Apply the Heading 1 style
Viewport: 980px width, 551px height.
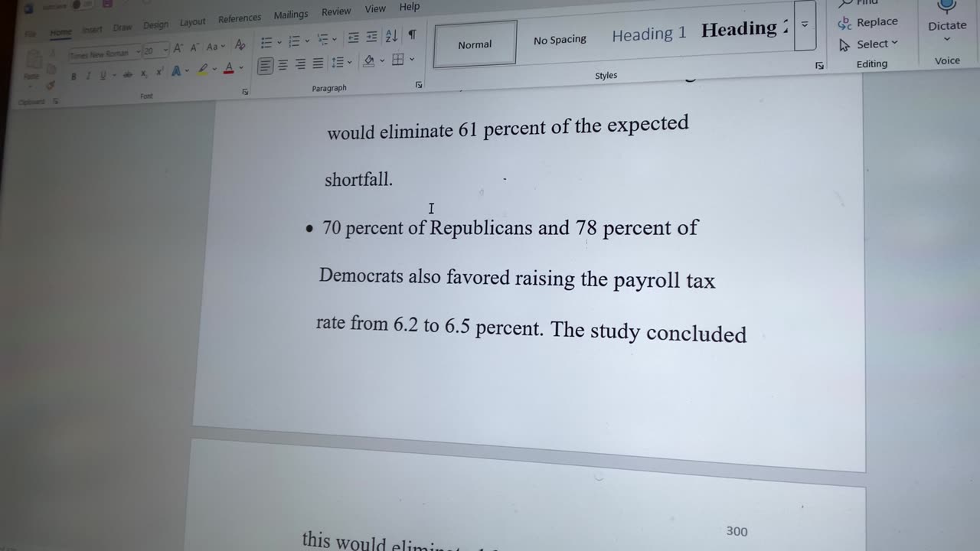[x=649, y=34]
